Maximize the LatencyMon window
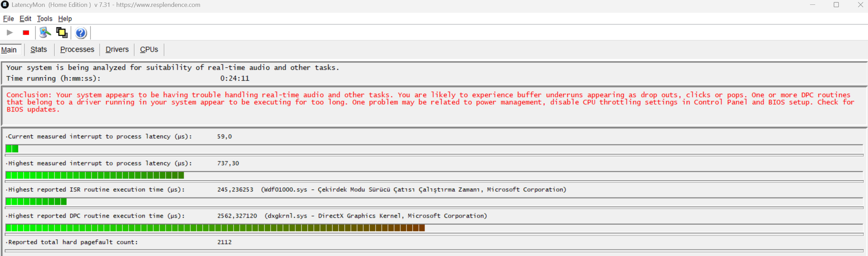Viewport: 868px width, 256px height. pos(836,5)
